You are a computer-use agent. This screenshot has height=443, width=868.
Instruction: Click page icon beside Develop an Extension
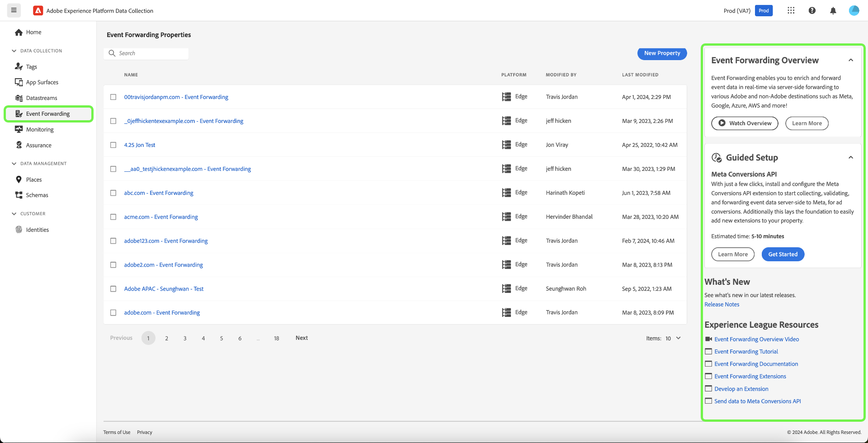click(x=708, y=389)
